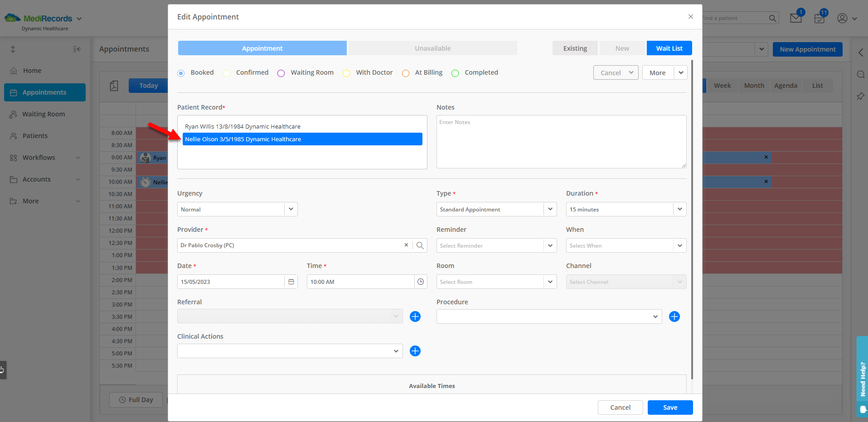The width and height of the screenshot is (868, 422).
Task: Add a clinical action with the plus icon
Action: pyautogui.click(x=415, y=351)
